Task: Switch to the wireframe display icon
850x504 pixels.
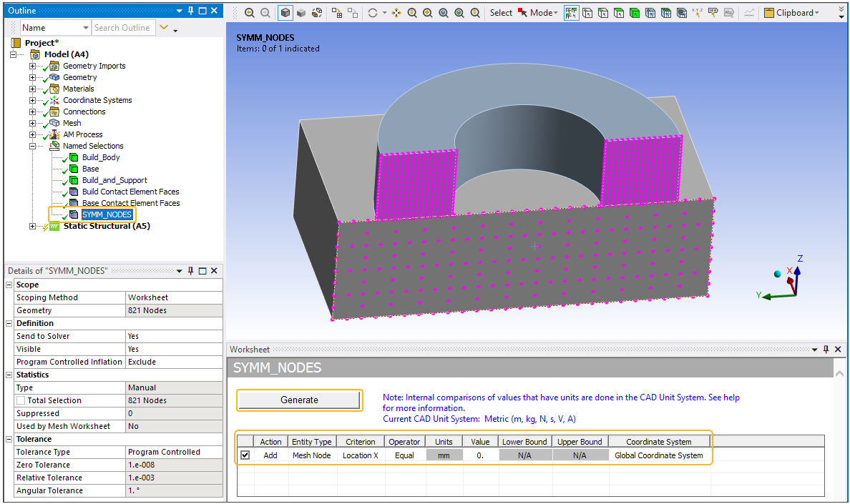Action: (317, 12)
